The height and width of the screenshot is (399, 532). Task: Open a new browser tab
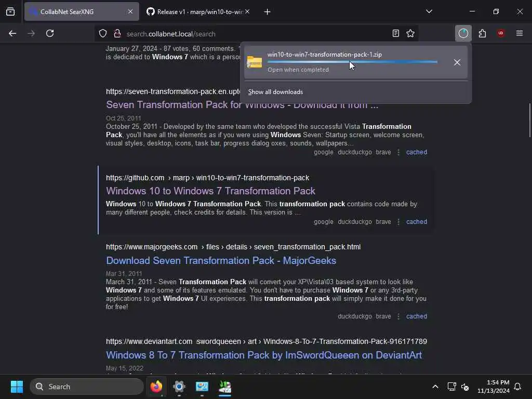pyautogui.click(x=268, y=12)
